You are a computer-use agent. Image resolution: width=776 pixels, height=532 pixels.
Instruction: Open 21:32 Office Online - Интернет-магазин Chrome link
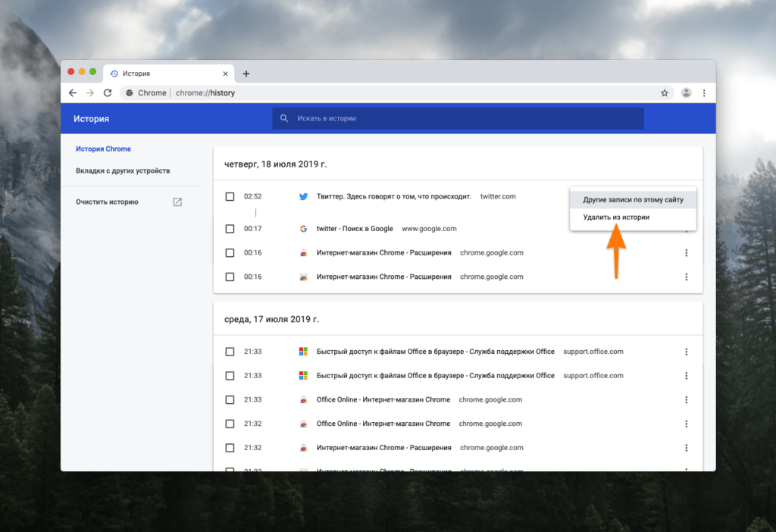point(383,424)
